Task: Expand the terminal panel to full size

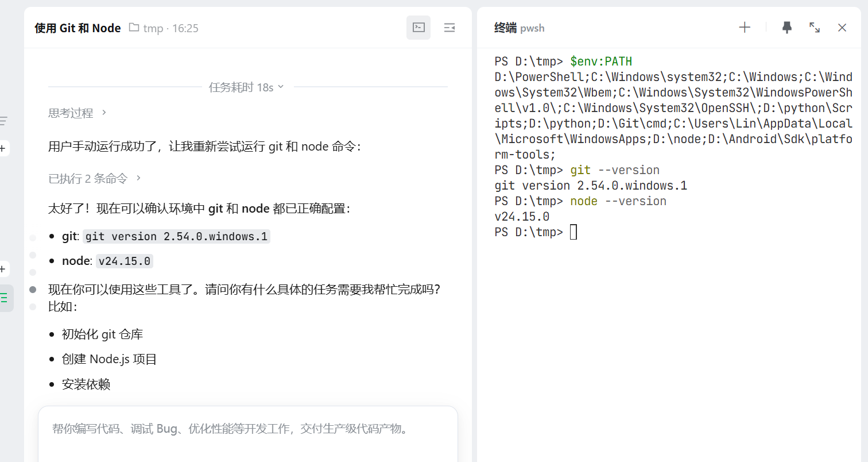Action: click(x=815, y=27)
